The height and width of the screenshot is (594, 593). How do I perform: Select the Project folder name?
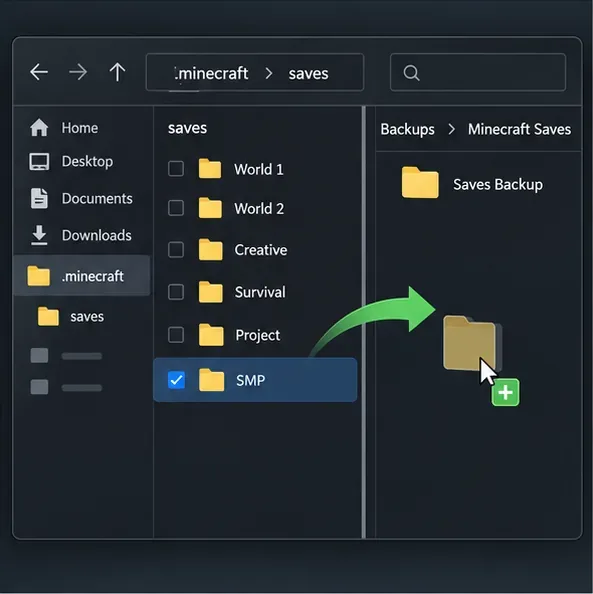pos(258,336)
